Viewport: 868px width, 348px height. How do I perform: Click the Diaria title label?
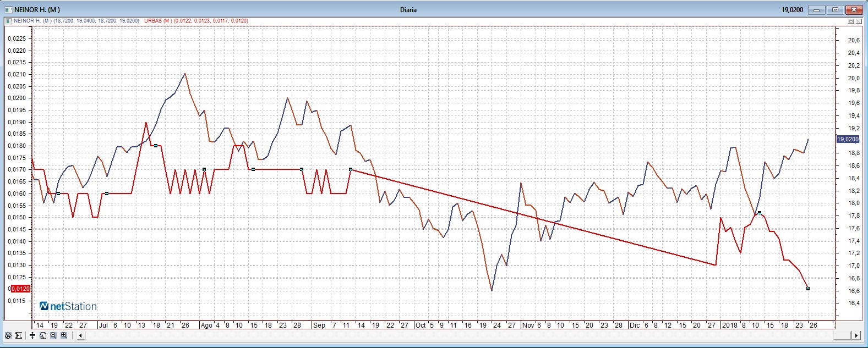(x=408, y=9)
